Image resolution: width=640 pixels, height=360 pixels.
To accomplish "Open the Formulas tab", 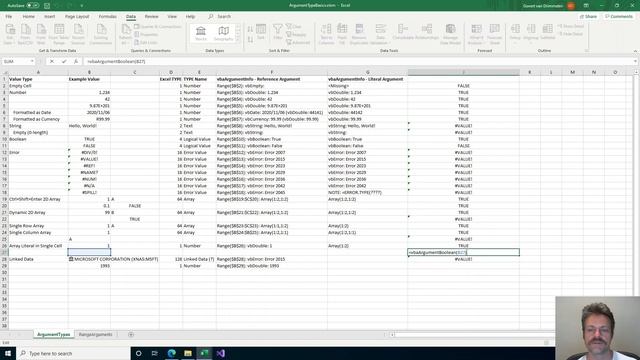I will tap(108, 16).
